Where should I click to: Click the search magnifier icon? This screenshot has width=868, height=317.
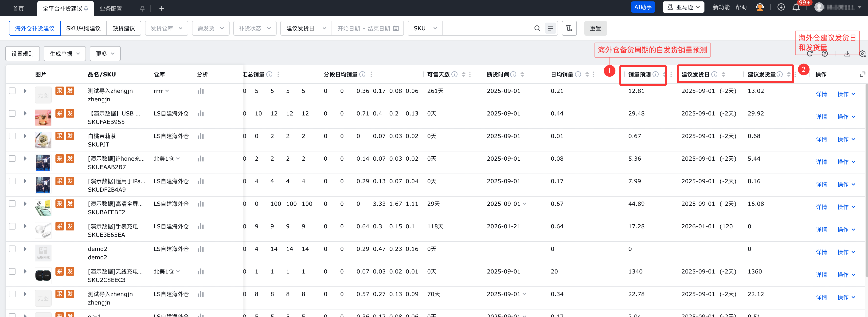[x=537, y=28]
